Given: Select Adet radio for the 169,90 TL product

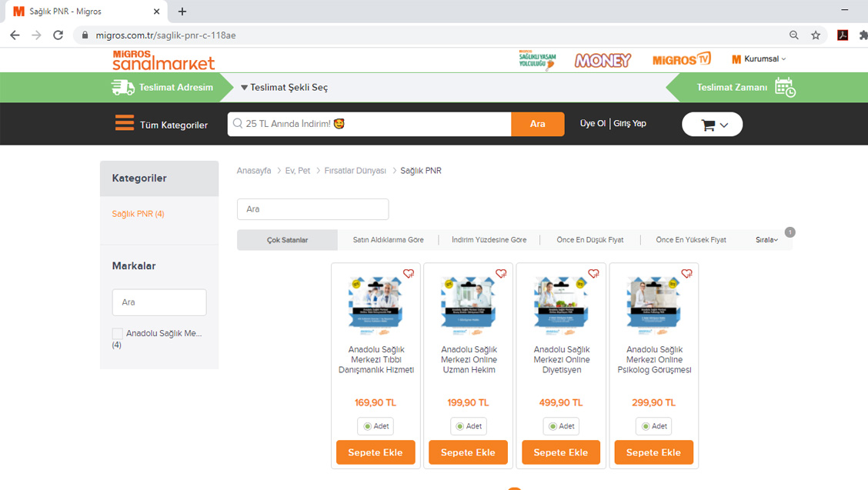Looking at the screenshot, I should [368, 426].
